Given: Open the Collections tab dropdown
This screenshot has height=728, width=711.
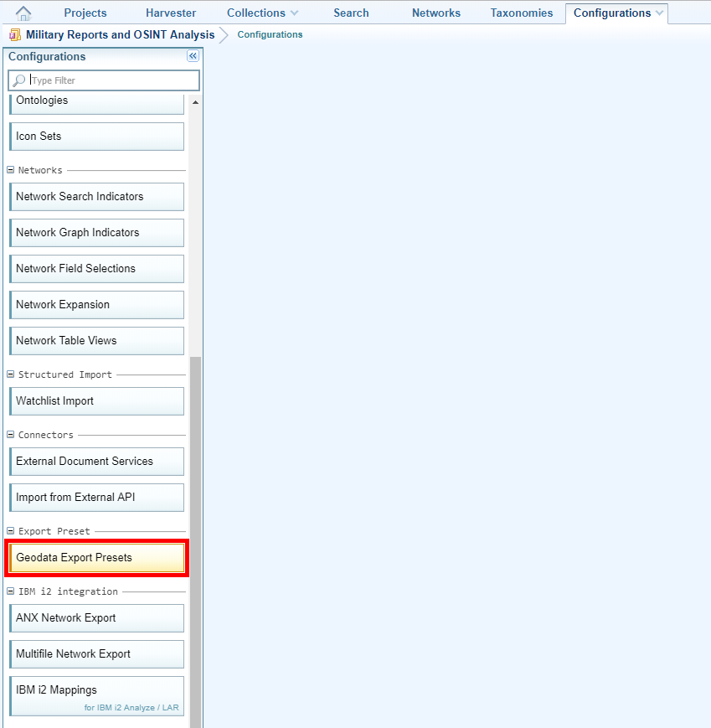Looking at the screenshot, I should 294,13.
